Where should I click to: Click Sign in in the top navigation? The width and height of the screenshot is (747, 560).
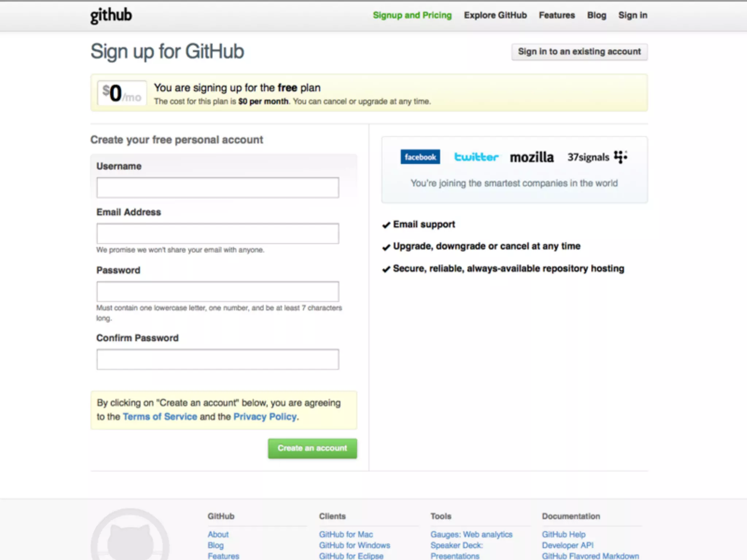click(632, 15)
